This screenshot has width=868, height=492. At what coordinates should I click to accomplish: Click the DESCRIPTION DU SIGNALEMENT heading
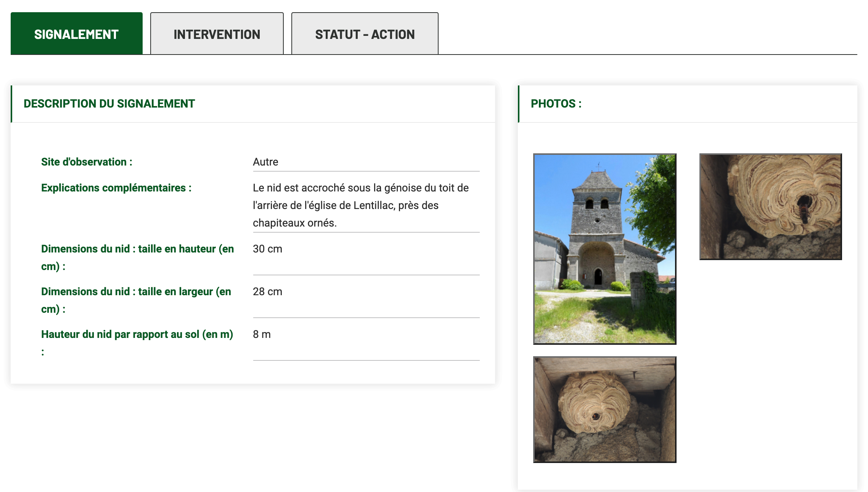click(x=109, y=104)
